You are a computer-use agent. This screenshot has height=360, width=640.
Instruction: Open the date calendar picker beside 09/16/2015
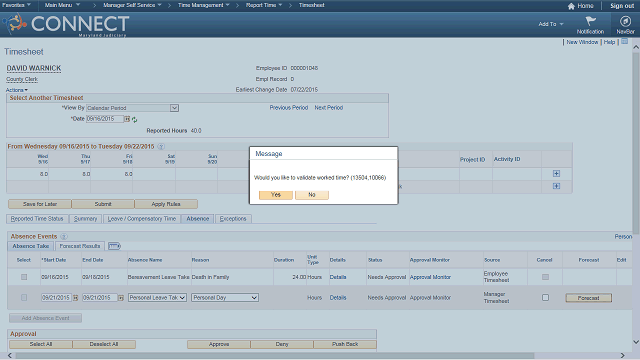[127, 119]
